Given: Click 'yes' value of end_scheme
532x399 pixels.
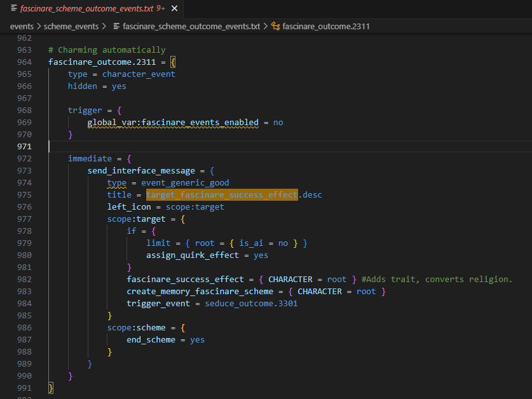Looking at the screenshot, I should tap(197, 340).
